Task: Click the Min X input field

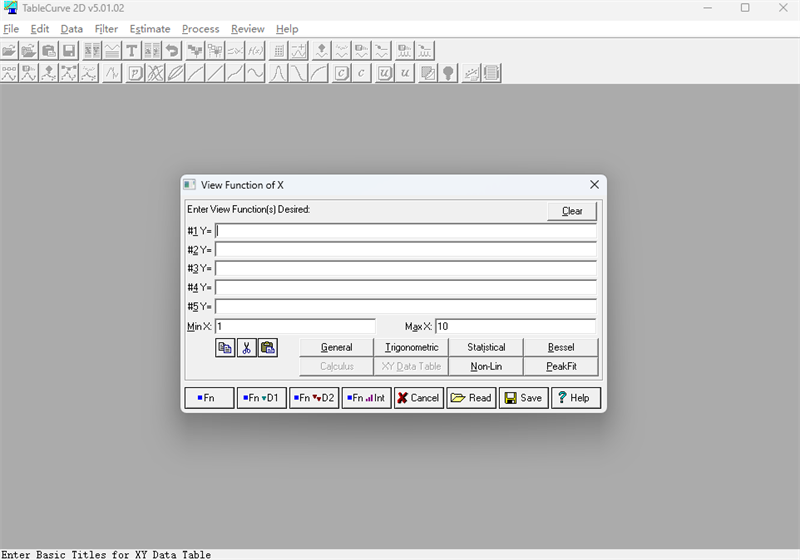Action: pos(295,326)
